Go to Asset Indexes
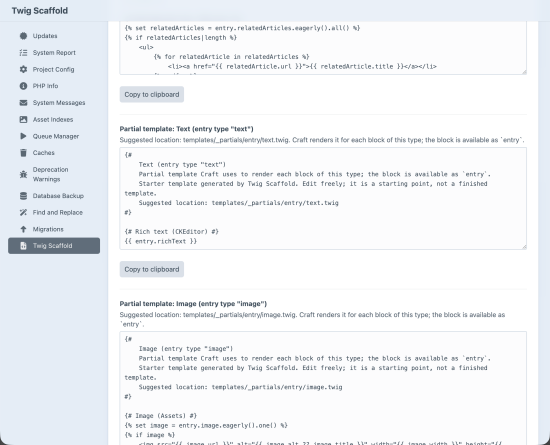550x445 pixels. tap(54, 120)
